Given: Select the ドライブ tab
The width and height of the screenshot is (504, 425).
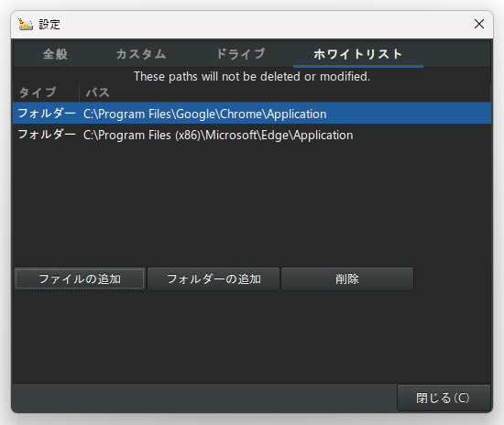Looking at the screenshot, I should pos(241,54).
